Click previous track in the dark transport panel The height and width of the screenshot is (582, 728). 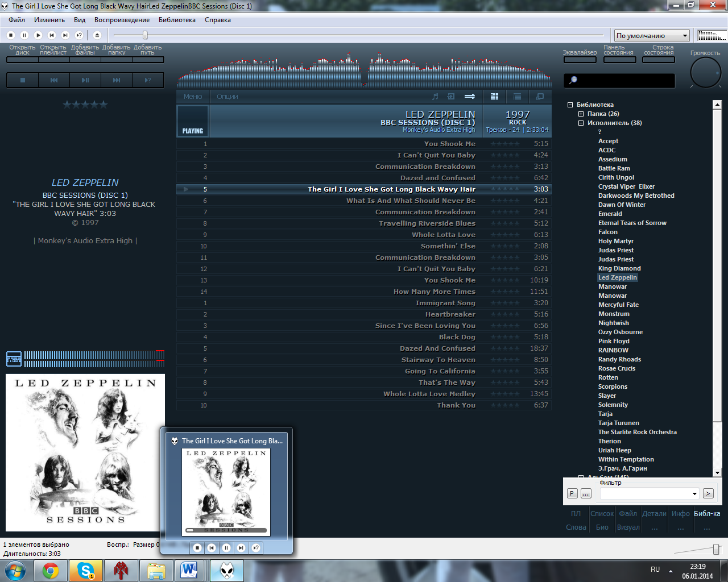pyautogui.click(x=54, y=80)
